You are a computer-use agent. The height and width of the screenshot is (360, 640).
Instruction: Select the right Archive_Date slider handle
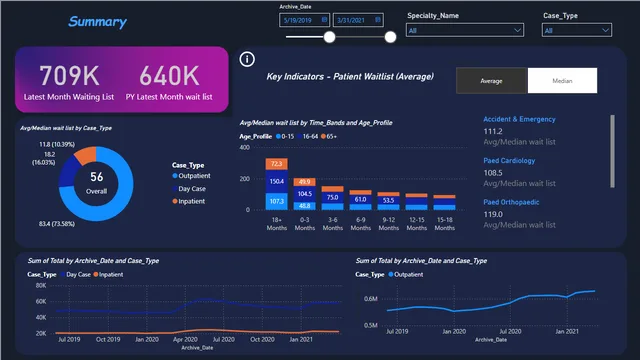tap(390, 37)
